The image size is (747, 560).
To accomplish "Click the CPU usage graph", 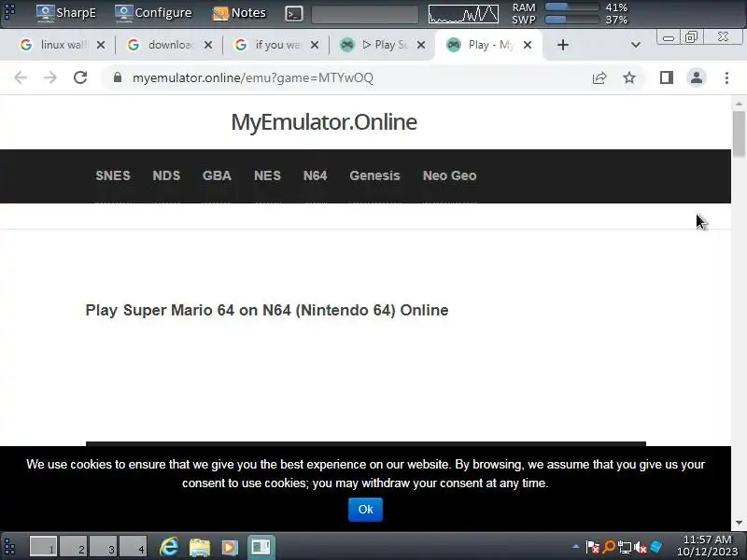I will [463, 14].
